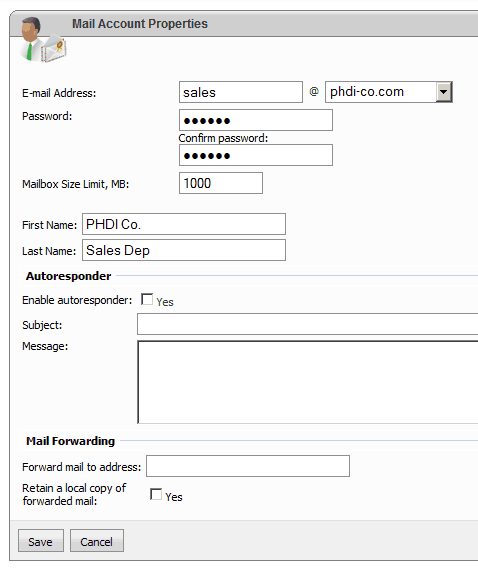Click the autoresponder Message text area
This screenshot has width=478, height=568.
coord(307,382)
